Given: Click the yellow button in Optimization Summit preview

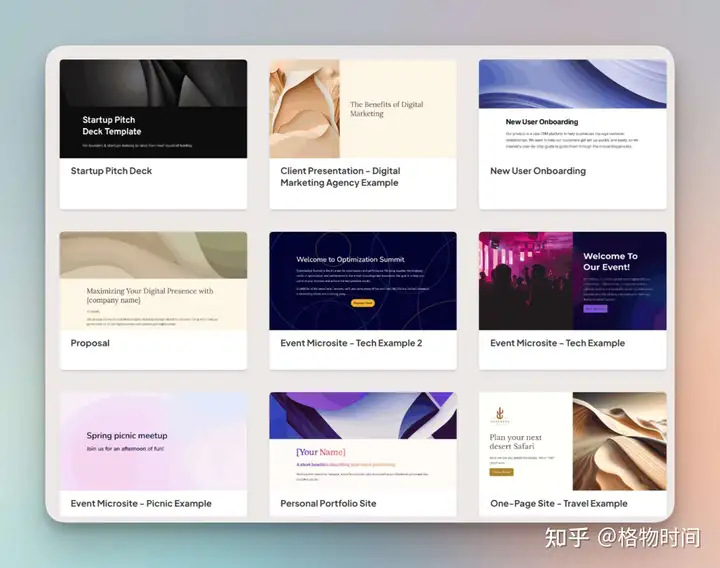Looking at the screenshot, I should click(363, 303).
